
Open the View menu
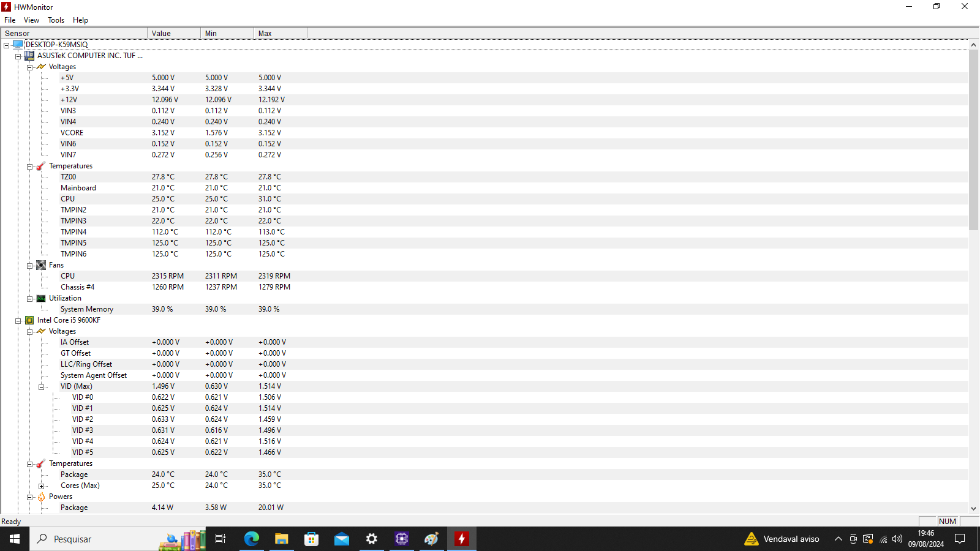(31, 20)
